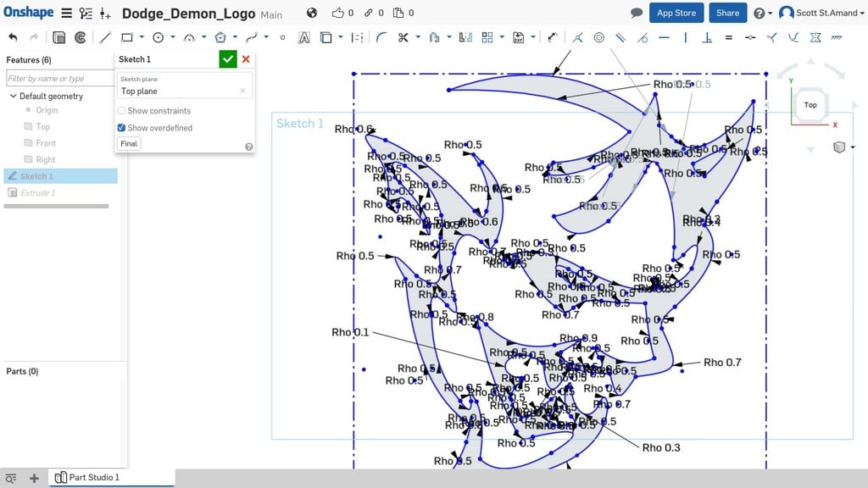
Task: Switch to the Part Studio 1 tab
Action: (x=93, y=478)
